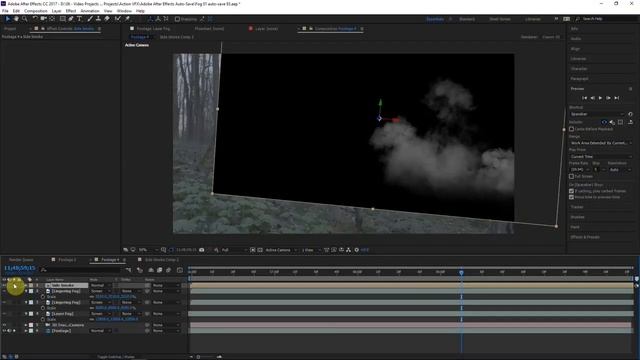Expand the Footage layer 6 properties
This screenshot has width=640, height=360.
[x=26, y=331]
